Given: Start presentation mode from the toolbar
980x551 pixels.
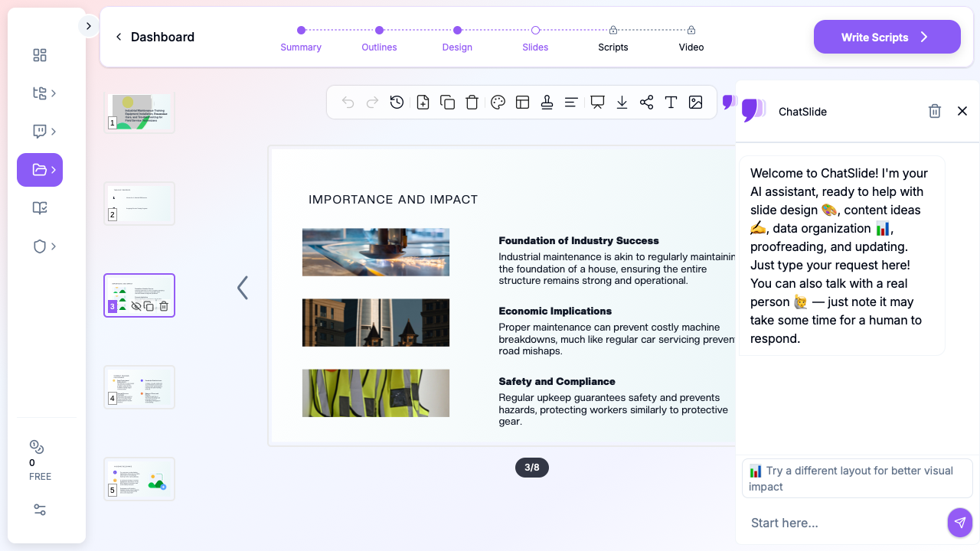Looking at the screenshot, I should (597, 103).
